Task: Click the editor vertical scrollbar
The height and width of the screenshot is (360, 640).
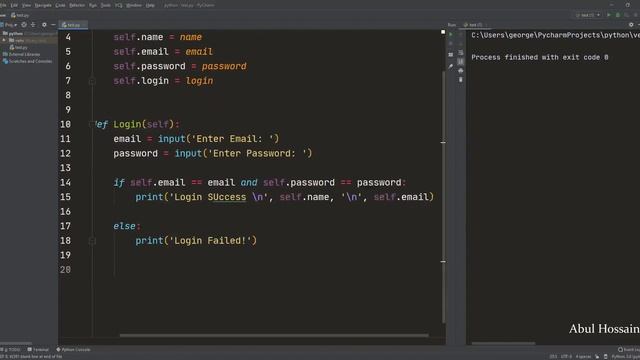Action: tap(443, 196)
